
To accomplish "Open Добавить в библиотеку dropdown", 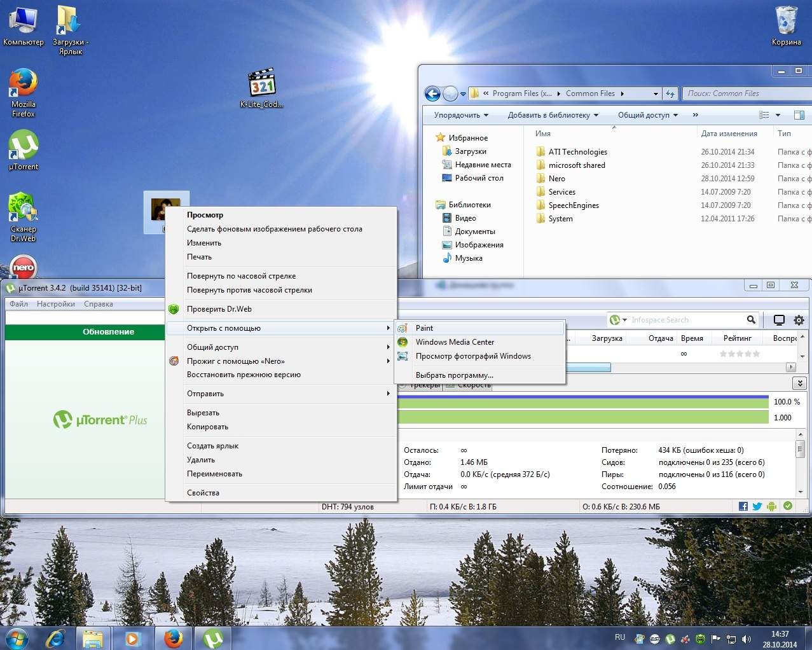I will pos(553,115).
